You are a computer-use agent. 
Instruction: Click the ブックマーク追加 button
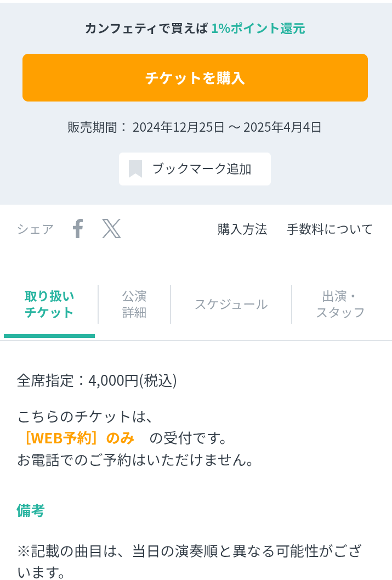pyautogui.click(x=195, y=169)
